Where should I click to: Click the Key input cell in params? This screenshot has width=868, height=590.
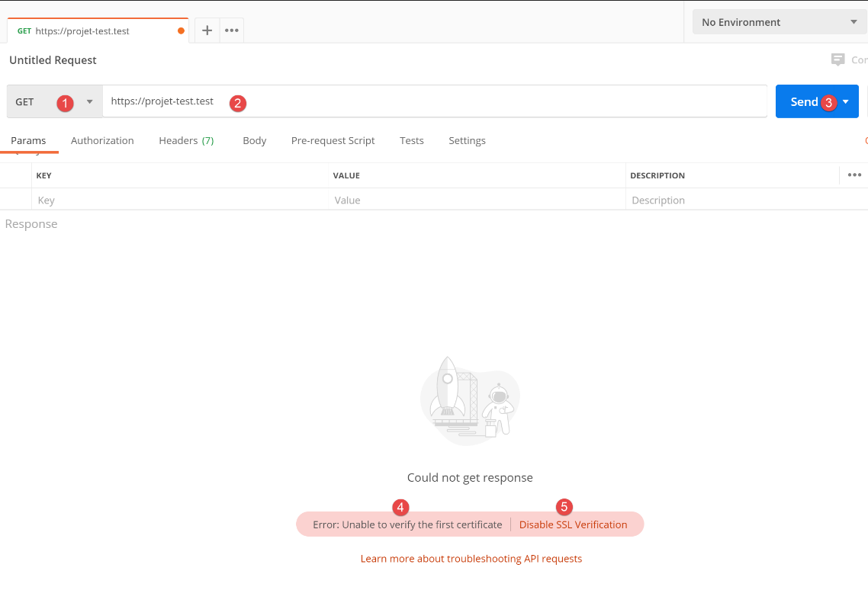182,200
